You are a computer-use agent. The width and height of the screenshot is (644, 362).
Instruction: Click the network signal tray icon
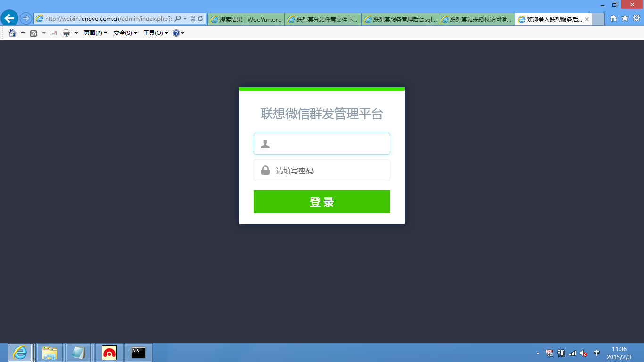coord(572,353)
